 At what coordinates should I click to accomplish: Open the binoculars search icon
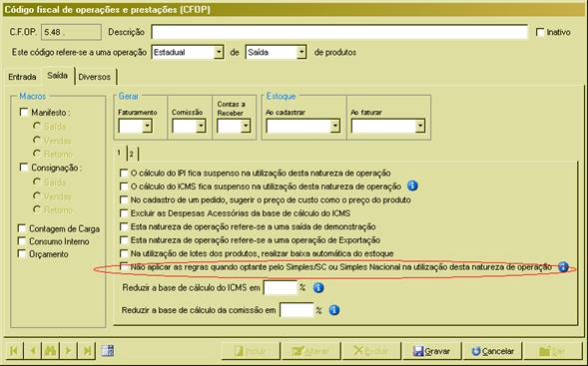(50, 351)
